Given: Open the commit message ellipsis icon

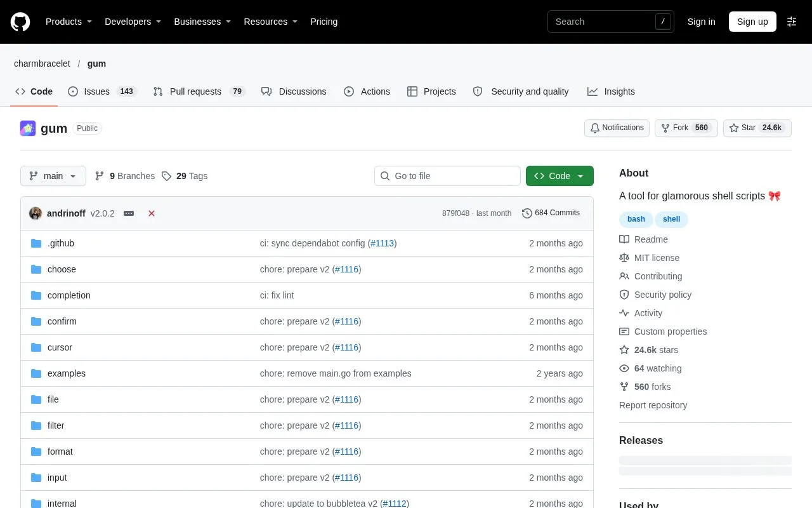Looking at the screenshot, I should pyautogui.click(x=129, y=213).
